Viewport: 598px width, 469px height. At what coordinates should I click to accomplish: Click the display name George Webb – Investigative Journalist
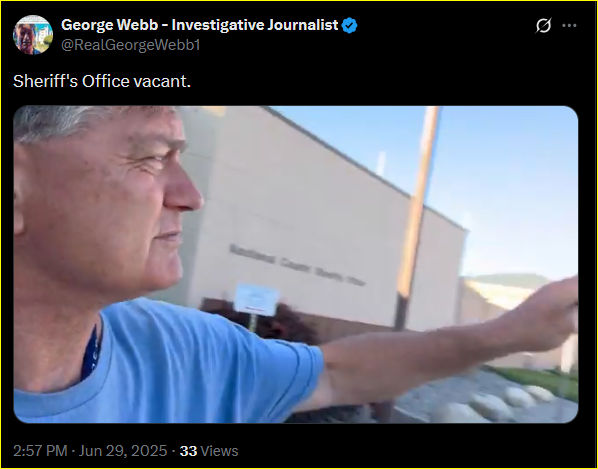coord(199,25)
